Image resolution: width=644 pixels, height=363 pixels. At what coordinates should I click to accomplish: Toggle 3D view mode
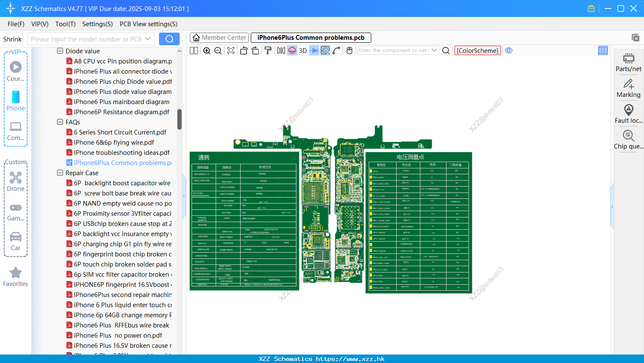(x=303, y=51)
